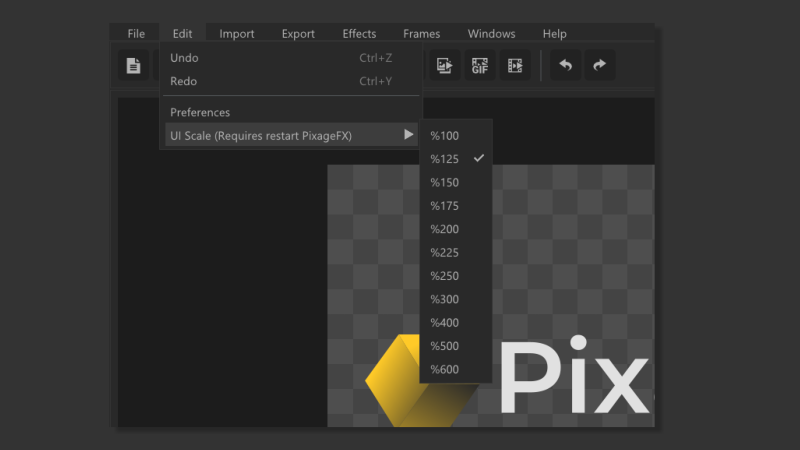Choose the %150 UI scale option
This screenshot has height=450, width=800.
(445, 182)
